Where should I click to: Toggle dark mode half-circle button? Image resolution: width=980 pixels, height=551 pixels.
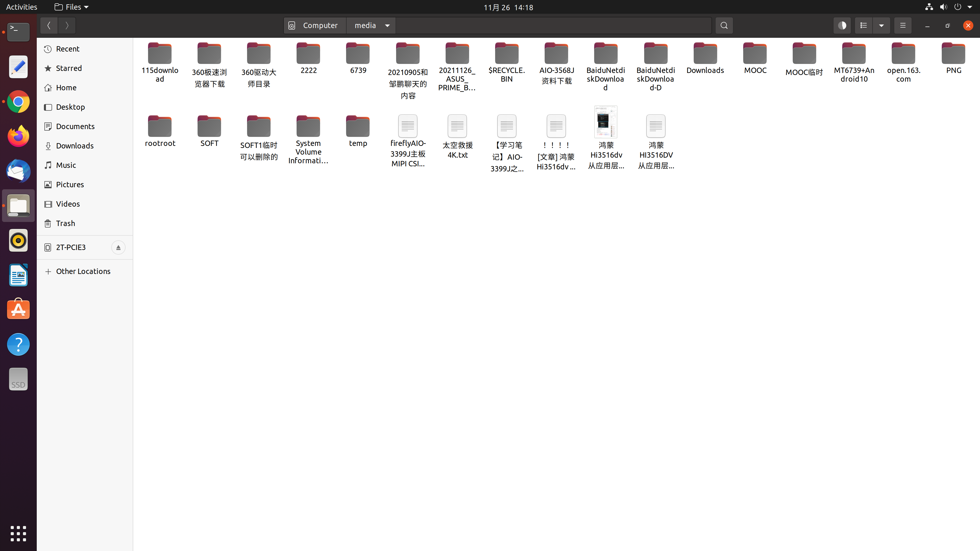click(x=842, y=26)
